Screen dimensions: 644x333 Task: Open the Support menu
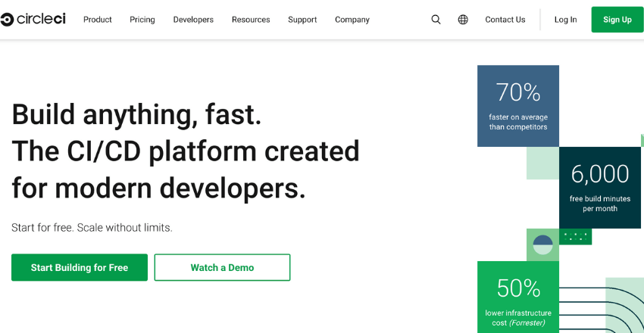[302, 20]
